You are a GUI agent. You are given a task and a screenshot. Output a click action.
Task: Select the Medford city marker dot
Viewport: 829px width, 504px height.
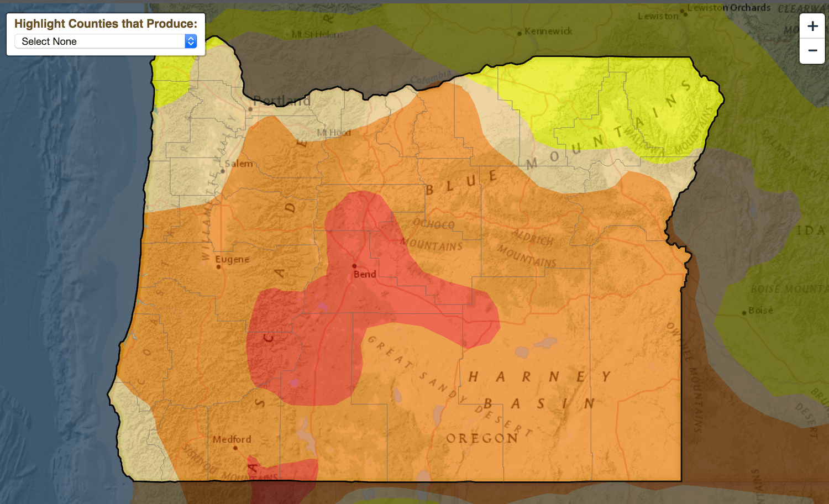(235, 448)
